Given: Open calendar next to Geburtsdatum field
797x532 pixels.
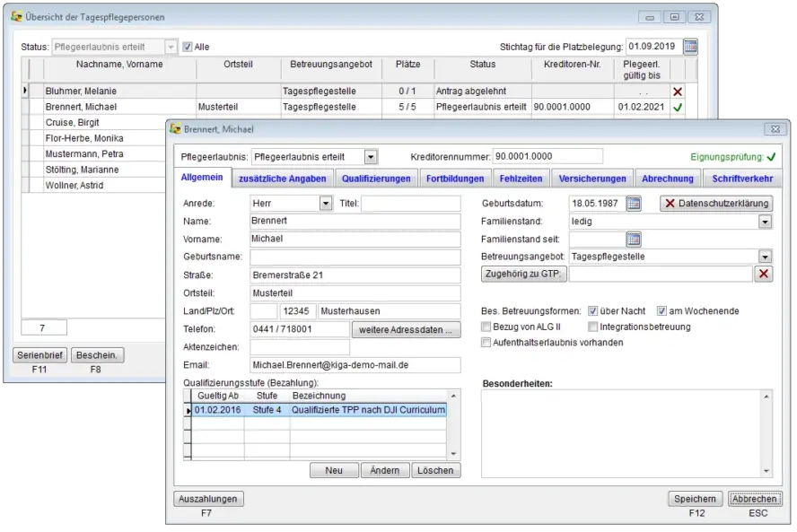Looking at the screenshot, I should 634,204.
